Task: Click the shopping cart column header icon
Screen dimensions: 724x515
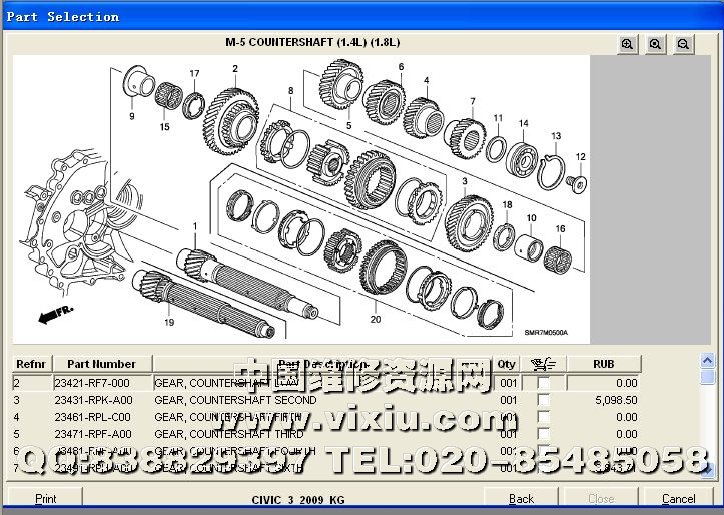Action: pos(544,364)
